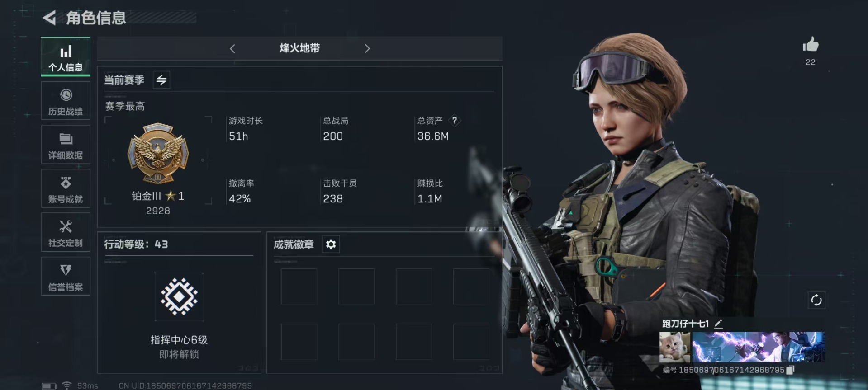The image size is (868, 390).
Task: Copy the player ID number
Action: pos(790,370)
